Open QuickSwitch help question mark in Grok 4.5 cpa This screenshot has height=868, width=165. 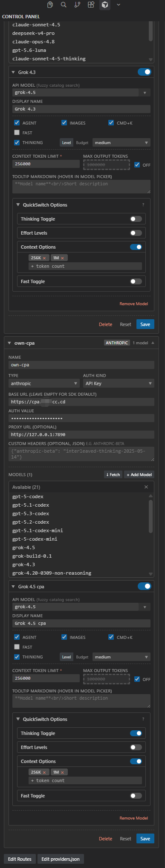[143, 719]
